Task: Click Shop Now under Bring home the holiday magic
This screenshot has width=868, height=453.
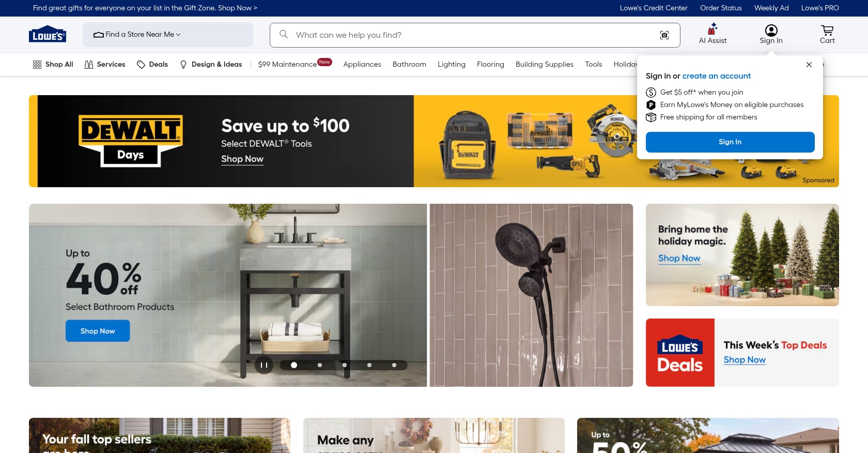Action: coord(679,259)
